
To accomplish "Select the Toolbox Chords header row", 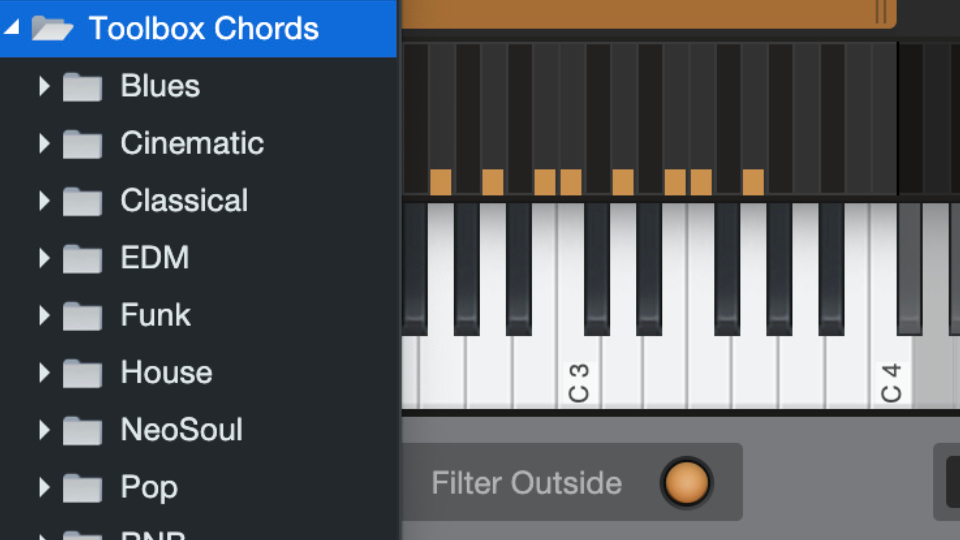I will (x=198, y=28).
